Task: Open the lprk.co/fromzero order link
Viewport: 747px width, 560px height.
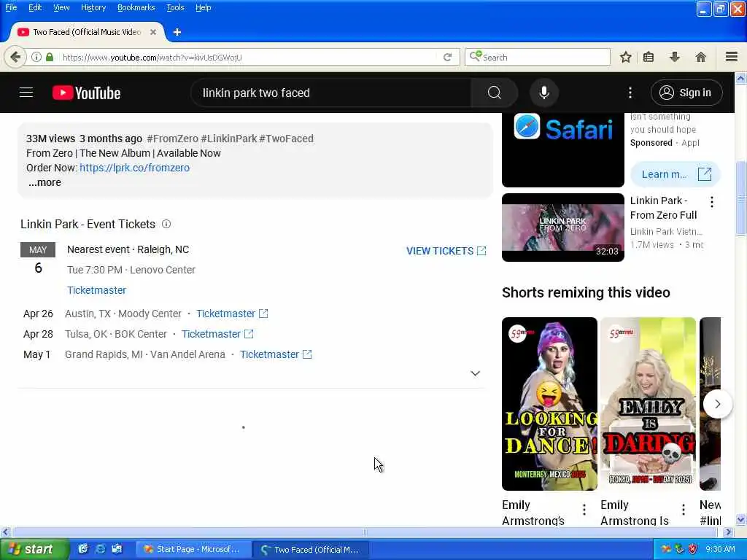Action: click(134, 168)
